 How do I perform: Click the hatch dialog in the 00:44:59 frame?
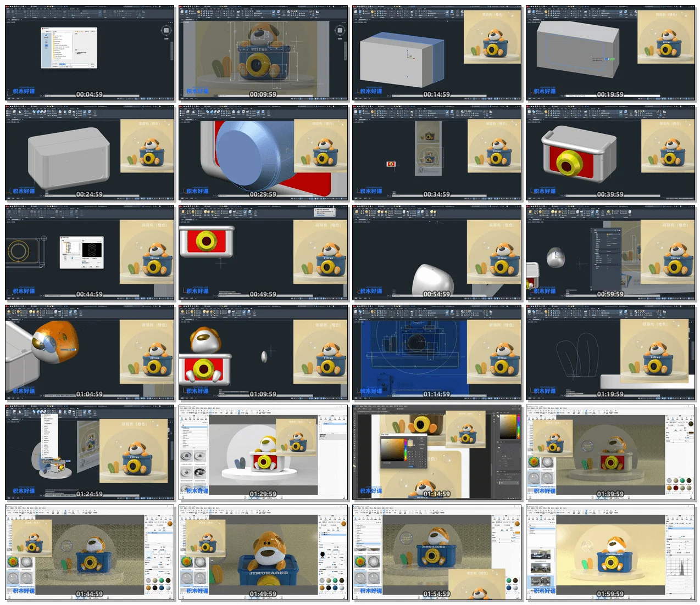pyautogui.click(x=81, y=253)
